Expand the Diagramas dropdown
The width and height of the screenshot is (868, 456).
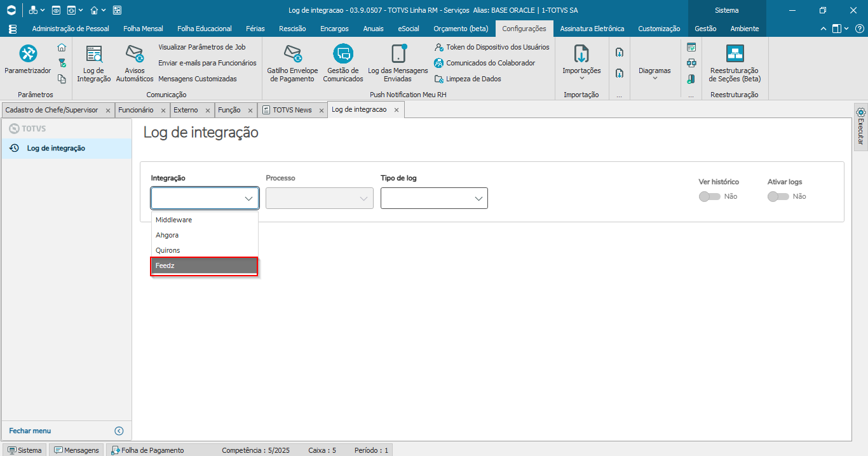(x=654, y=79)
